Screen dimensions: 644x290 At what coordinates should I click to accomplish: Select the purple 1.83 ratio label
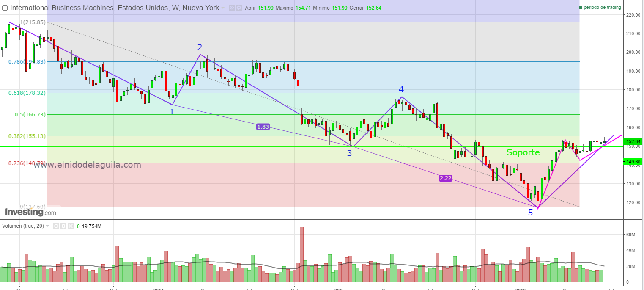263,126
